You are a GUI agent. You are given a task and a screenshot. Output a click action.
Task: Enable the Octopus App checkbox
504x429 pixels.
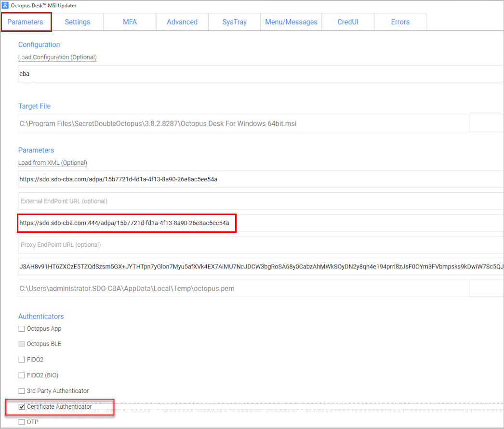[x=22, y=329]
